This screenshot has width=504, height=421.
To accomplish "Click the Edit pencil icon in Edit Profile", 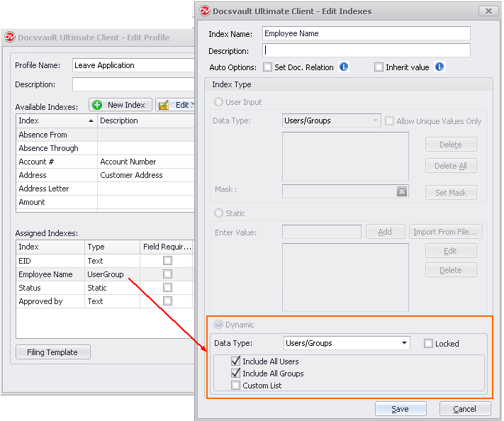I will pyautogui.click(x=164, y=105).
